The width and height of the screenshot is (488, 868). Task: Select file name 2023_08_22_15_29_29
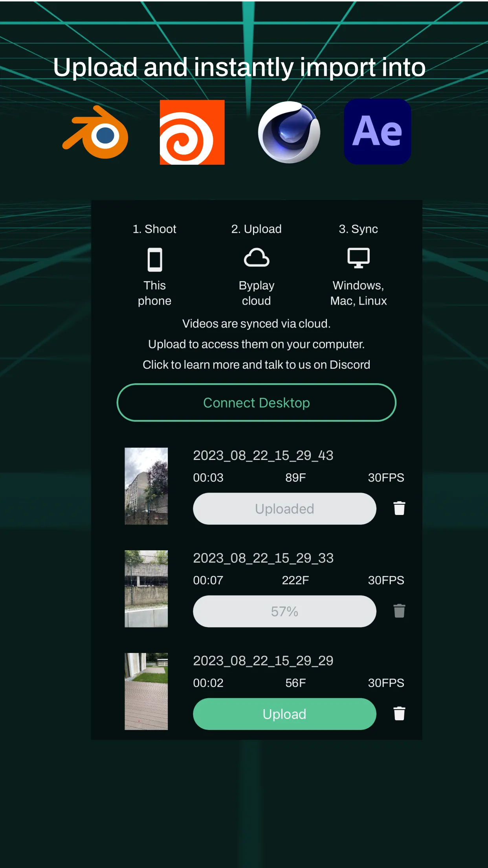263,661
